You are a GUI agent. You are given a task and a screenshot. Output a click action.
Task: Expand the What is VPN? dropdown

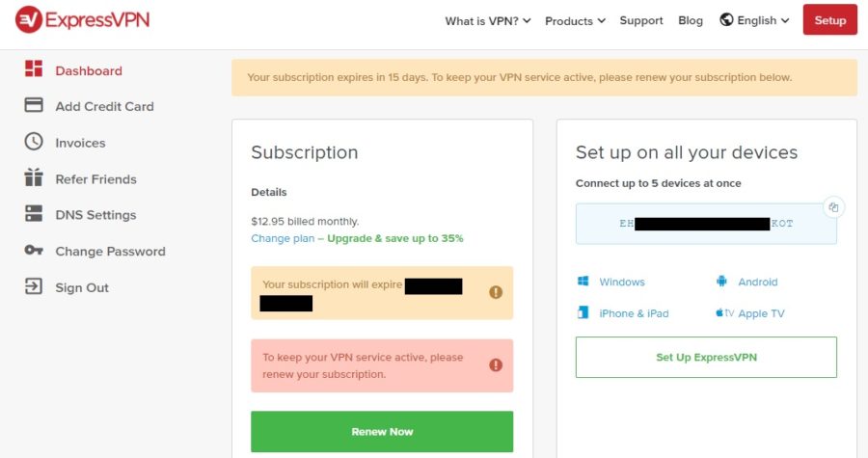(x=488, y=20)
